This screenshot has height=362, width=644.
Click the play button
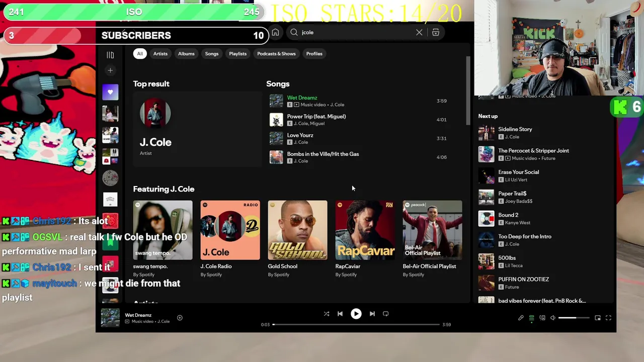356,314
